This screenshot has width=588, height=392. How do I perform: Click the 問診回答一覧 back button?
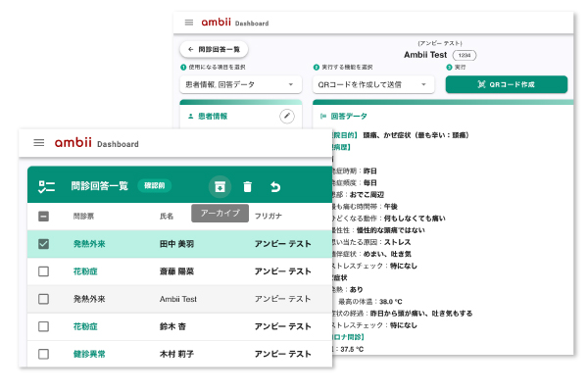[x=214, y=49]
